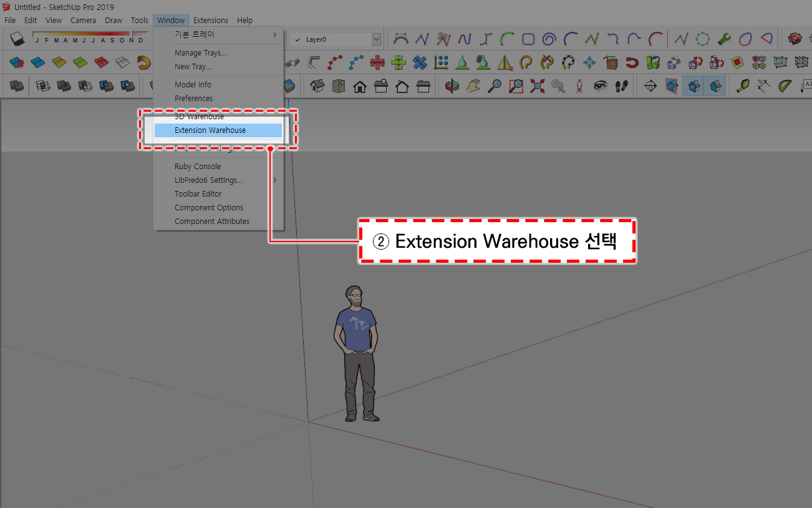Click the Zoom Extents icon
Screen dimensions: 812x508
(x=537, y=86)
